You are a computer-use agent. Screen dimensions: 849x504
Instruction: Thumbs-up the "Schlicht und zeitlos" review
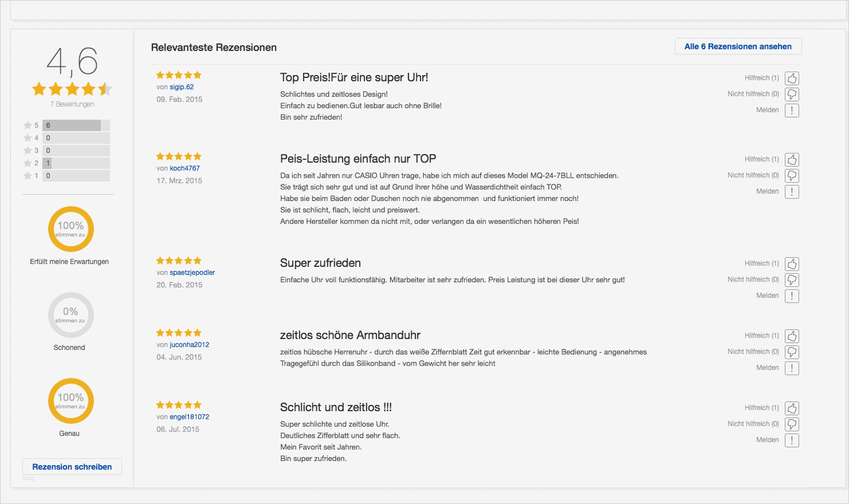pos(792,408)
